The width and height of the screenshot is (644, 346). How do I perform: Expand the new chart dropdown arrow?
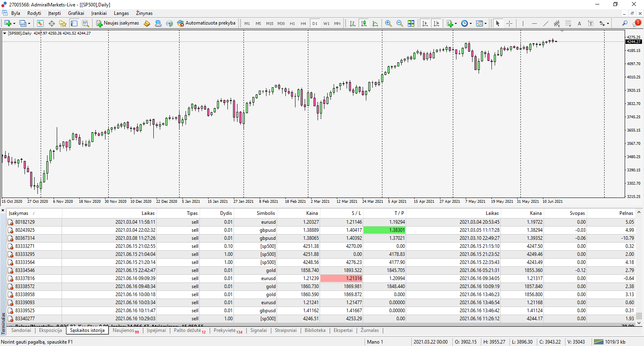(14, 24)
